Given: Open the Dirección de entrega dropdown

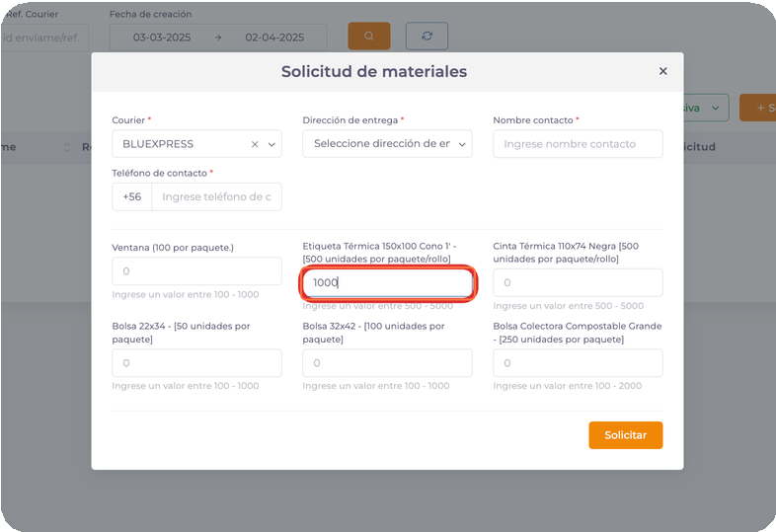Looking at the screenshot, I should coord(387,144).
